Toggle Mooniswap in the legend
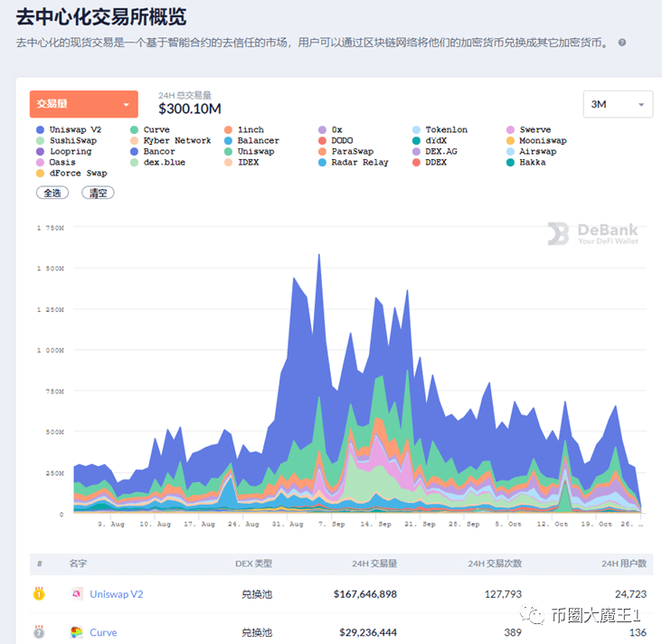Viewport: 662px width, 644px height. [536, 140]
